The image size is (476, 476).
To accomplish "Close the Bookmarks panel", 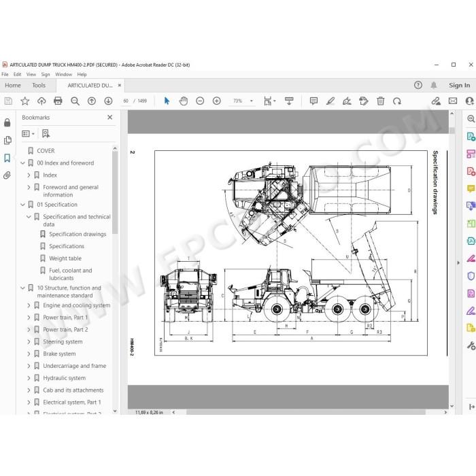I will tap(110, 117).
